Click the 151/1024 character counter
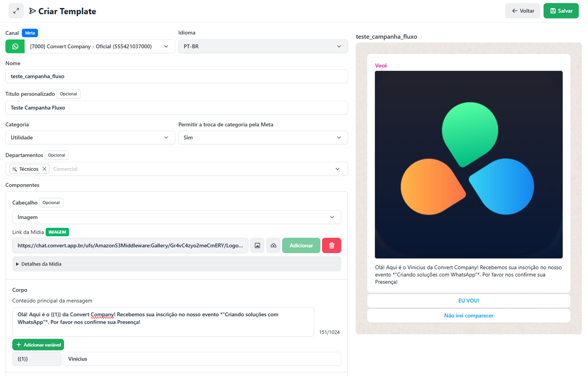This screenshot has width=588, height=376. (329, 332)
